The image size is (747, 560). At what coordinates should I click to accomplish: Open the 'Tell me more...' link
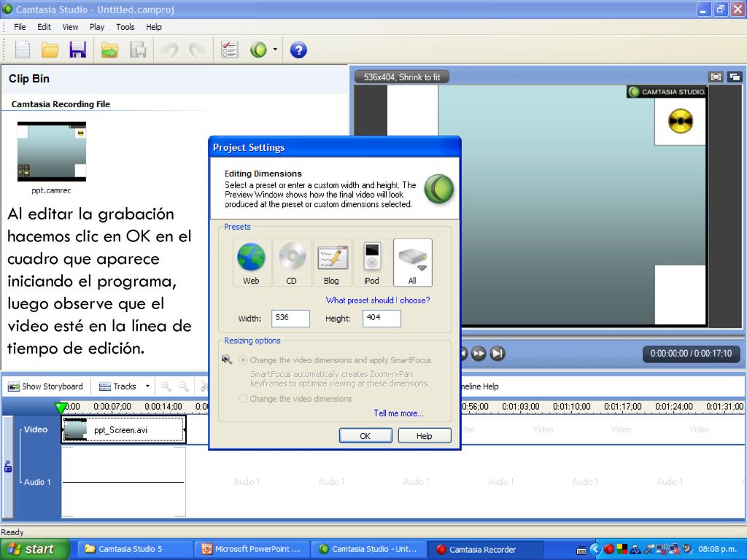[398, 413]
